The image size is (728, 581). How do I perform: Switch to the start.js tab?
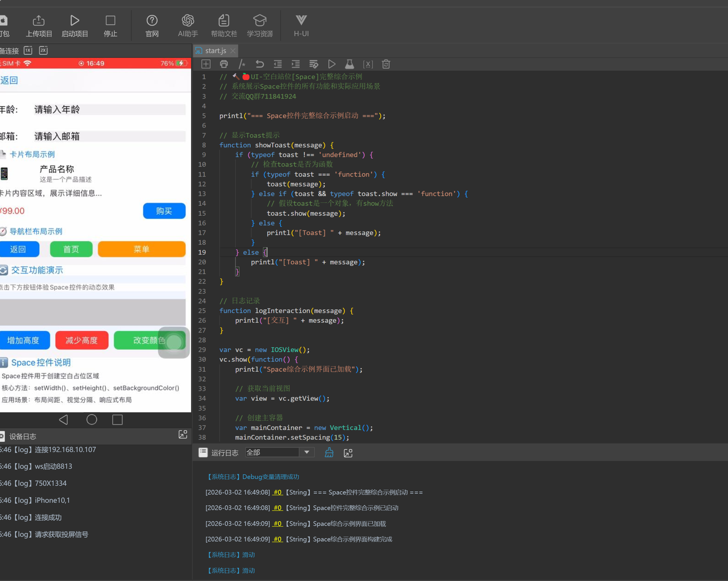pos(215,51)
